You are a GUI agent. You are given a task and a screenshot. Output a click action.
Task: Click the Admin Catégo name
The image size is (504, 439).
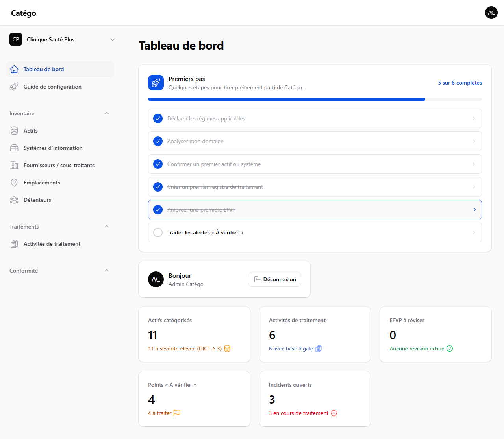click(186, 284)
